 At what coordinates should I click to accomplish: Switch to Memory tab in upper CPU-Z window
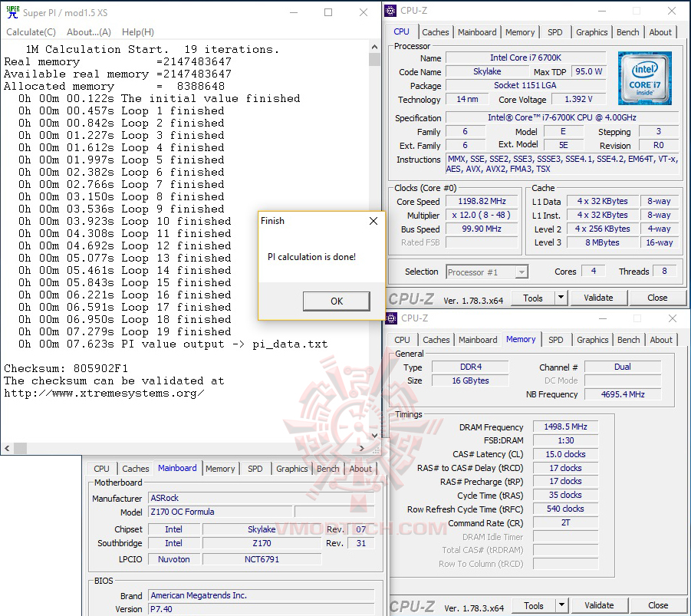click(519, 32)
